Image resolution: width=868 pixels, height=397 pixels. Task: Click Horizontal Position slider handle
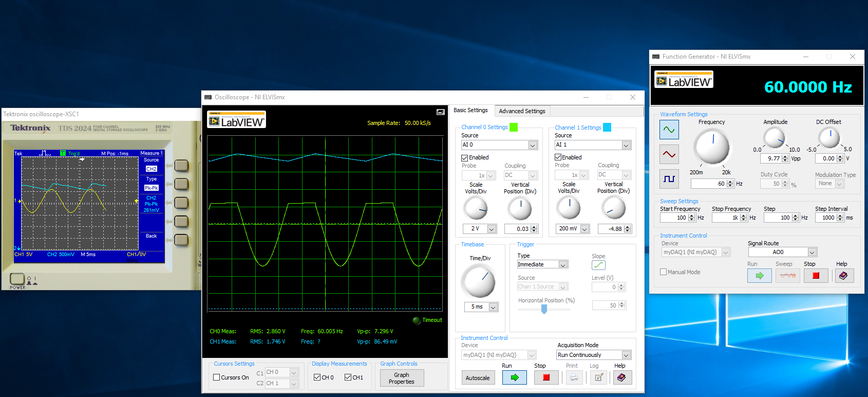coord(544,309)
